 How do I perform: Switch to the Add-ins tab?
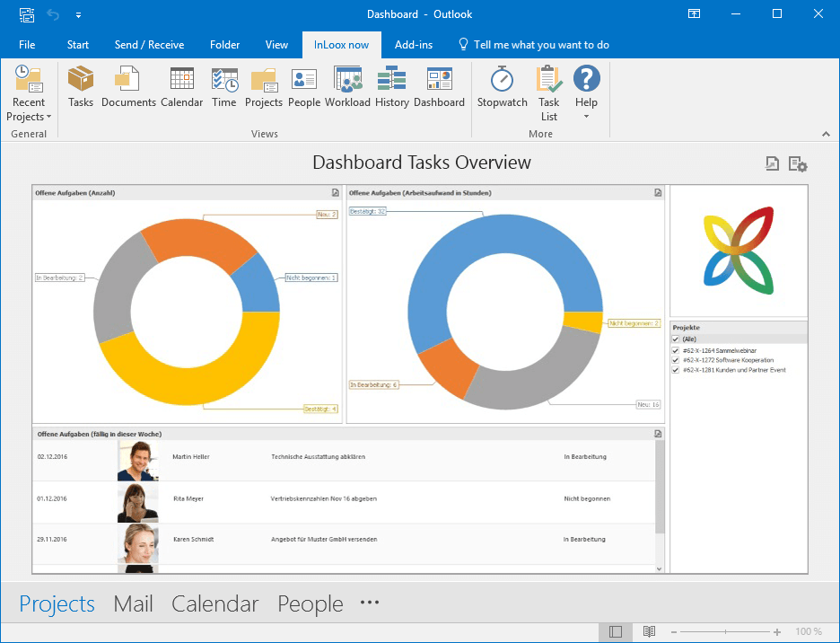[x=413, y=45]
